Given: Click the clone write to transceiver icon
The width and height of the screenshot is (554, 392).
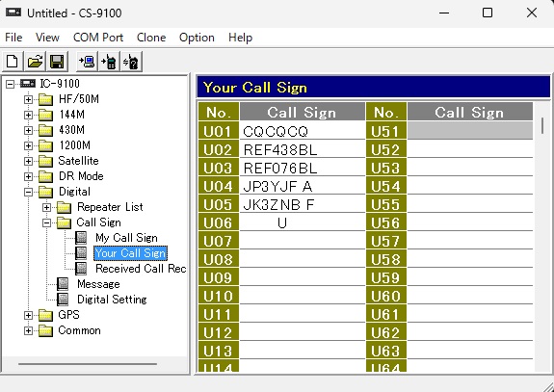Looking at the screenshot, I should (x=109, y=62).
